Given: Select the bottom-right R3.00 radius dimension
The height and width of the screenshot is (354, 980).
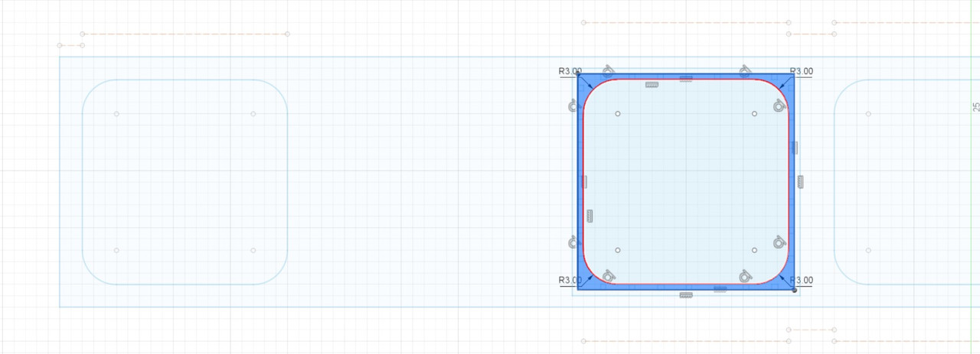Looking at the screenshot, I should click(802, 280).
